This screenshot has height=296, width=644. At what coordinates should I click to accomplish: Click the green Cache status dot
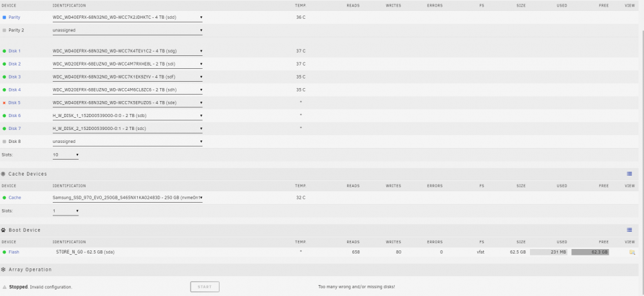4,198
